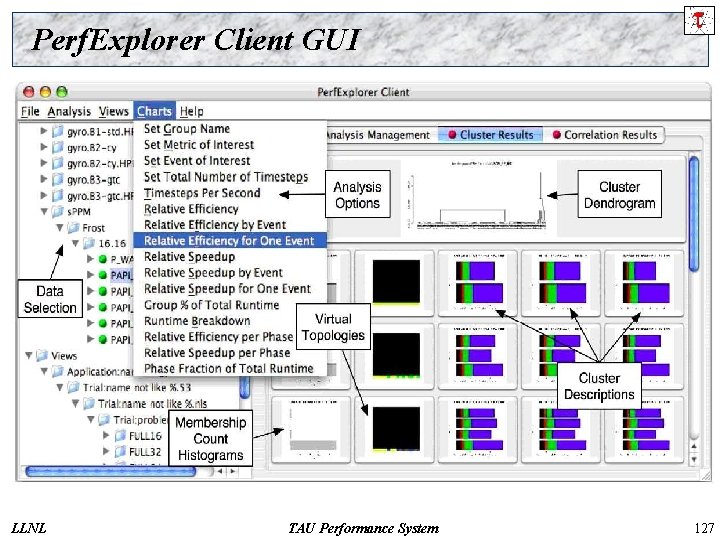Expand the FULL32 node
Image resolution: width=720 pixels, height=540 pixels.
[x=106, y=452]
